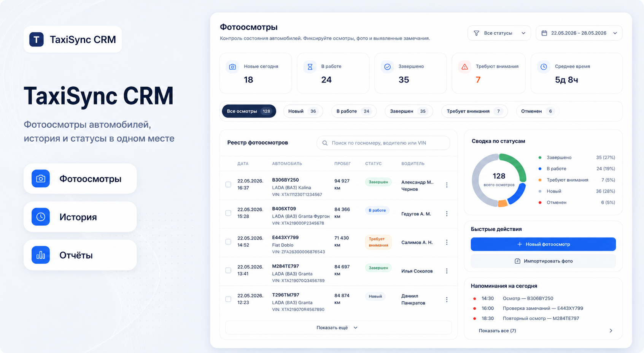Click the Требует внимания badge for E443XY799
Image resolution: width=644 pixels, height=353 pixels.
(x=378, y=242)
